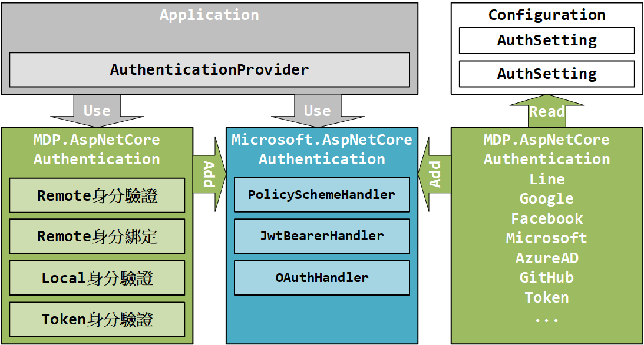Screen dimensions: 644x345
Task: Select GitHub in the provider list
Action: pos(547,278)
